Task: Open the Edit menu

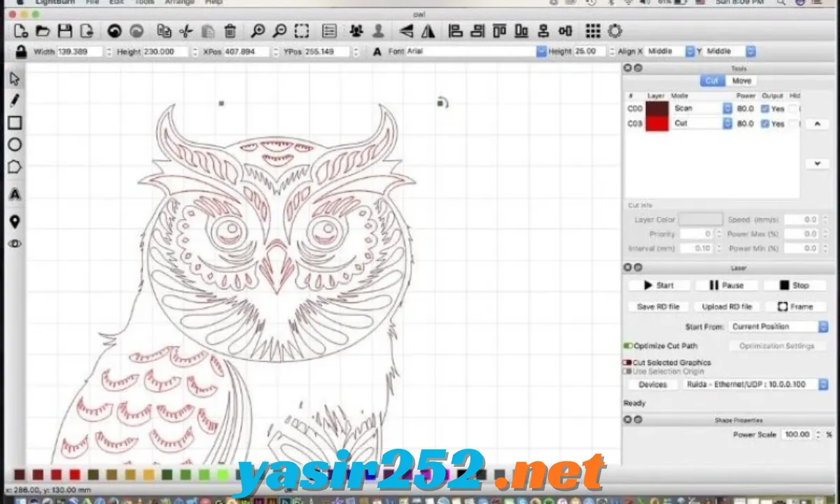Action: [x=116, y=3]
